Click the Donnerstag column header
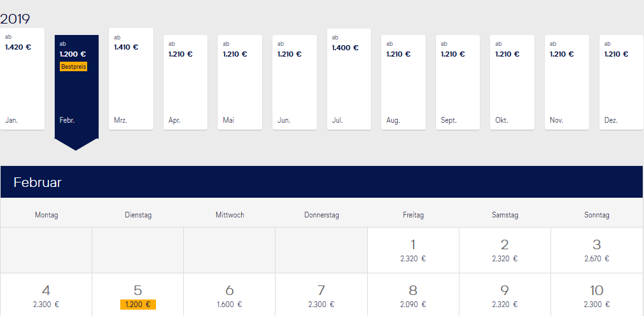 321,215
